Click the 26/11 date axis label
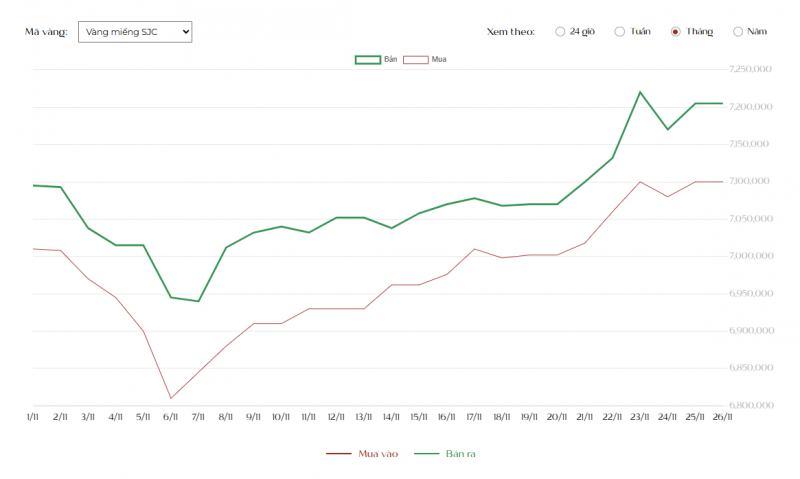This screenshot has width=800, height=479. click(722, 416)
